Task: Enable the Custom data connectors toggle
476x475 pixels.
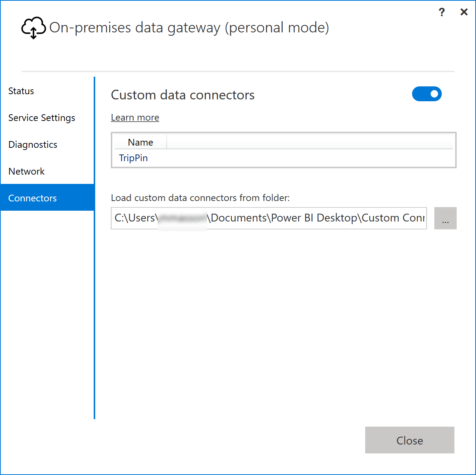Action: tap(427, 94)
